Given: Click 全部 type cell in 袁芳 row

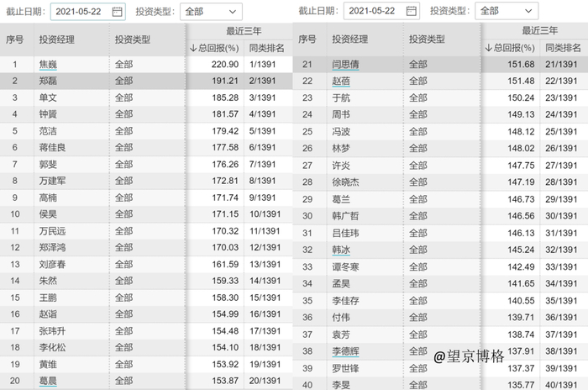Looking at the screenshot, I should (x=417, y=335).
